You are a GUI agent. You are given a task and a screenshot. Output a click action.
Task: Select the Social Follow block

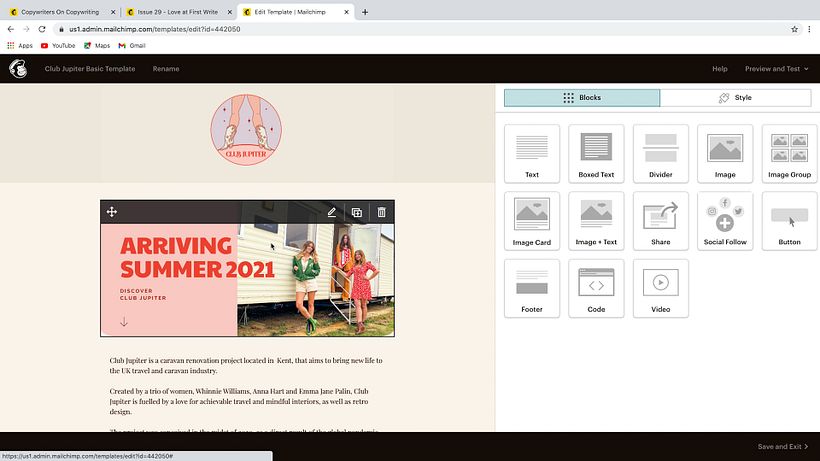click(x=725, y=220)
